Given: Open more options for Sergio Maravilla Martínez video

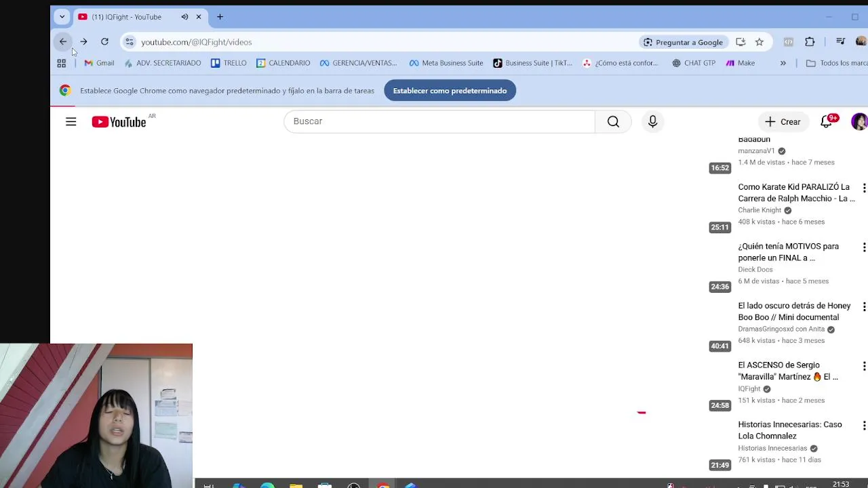Looking at the screenshot, I should click(x=863, y=366).
